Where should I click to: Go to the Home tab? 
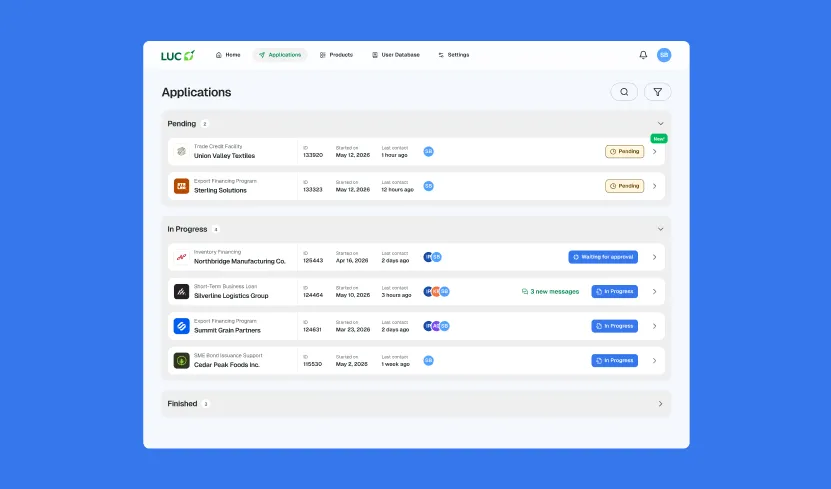point(228,55)
